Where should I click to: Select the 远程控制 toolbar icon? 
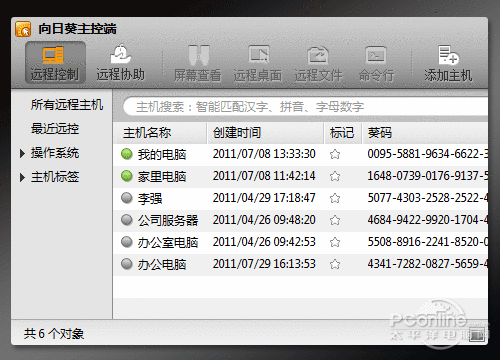(55, 63)
